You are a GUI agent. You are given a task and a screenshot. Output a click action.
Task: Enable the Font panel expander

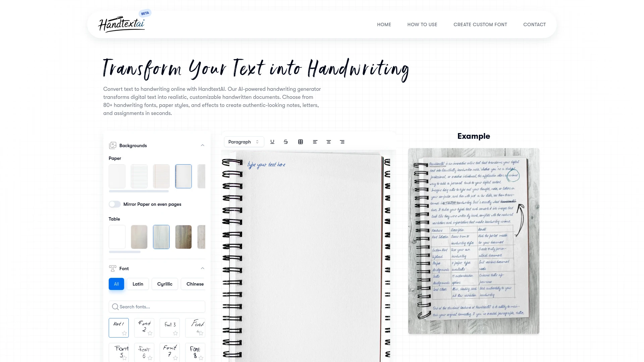(203, 268)
